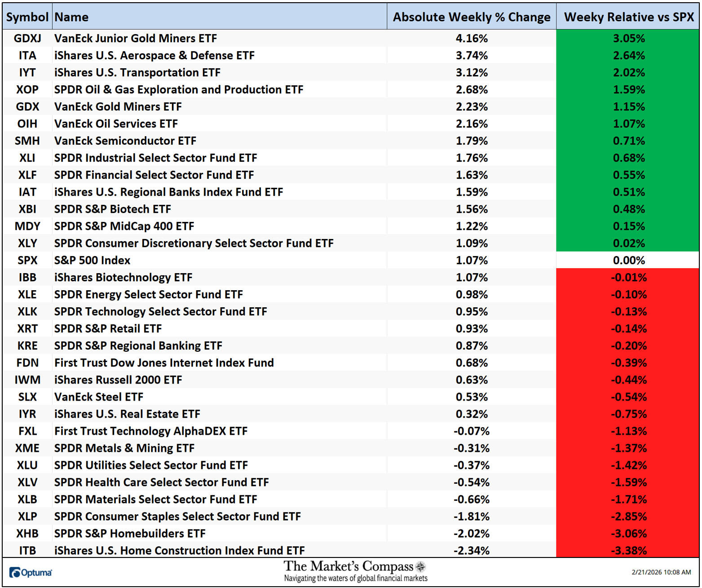The width and height of the screenshot is (702, 588).
Task: Click the Absolute Weekly % Change header
Action: tap(472, 17)
